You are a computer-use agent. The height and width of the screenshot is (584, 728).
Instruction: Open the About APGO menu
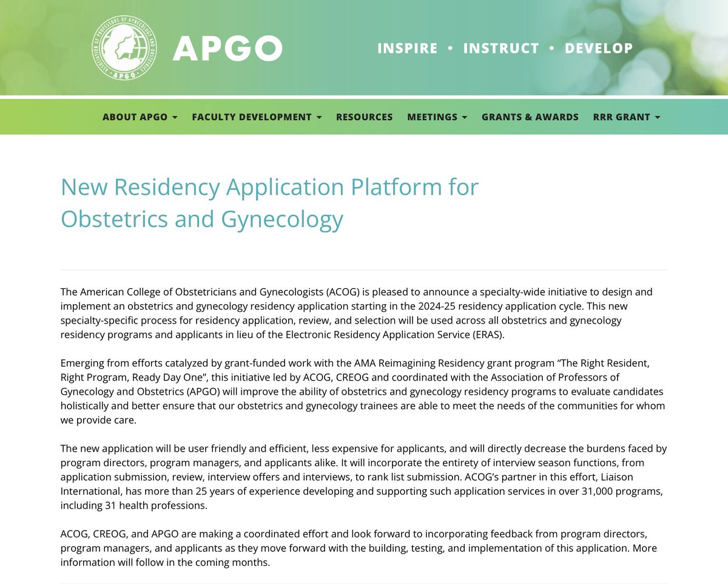[140, 117]
